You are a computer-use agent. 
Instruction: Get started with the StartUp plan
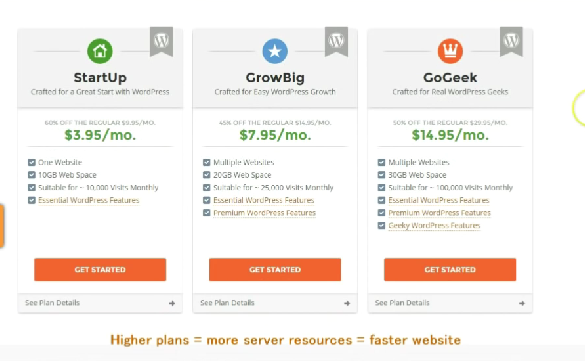[100, 270]
